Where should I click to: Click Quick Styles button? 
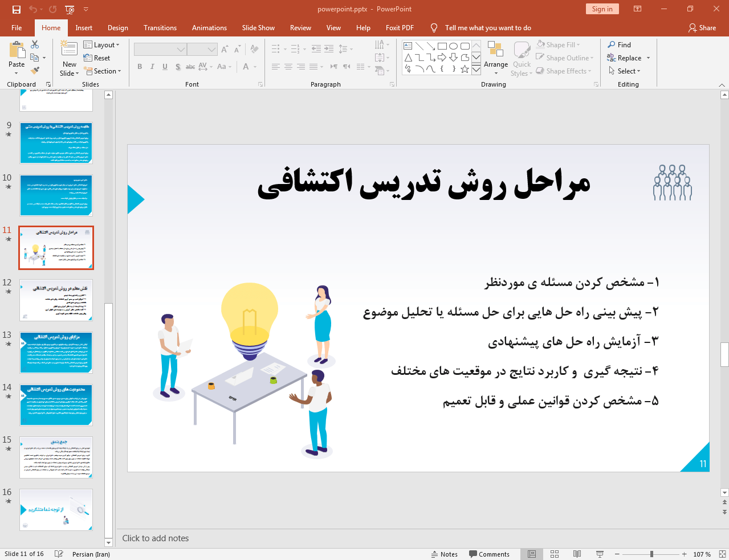coord(522,59)
